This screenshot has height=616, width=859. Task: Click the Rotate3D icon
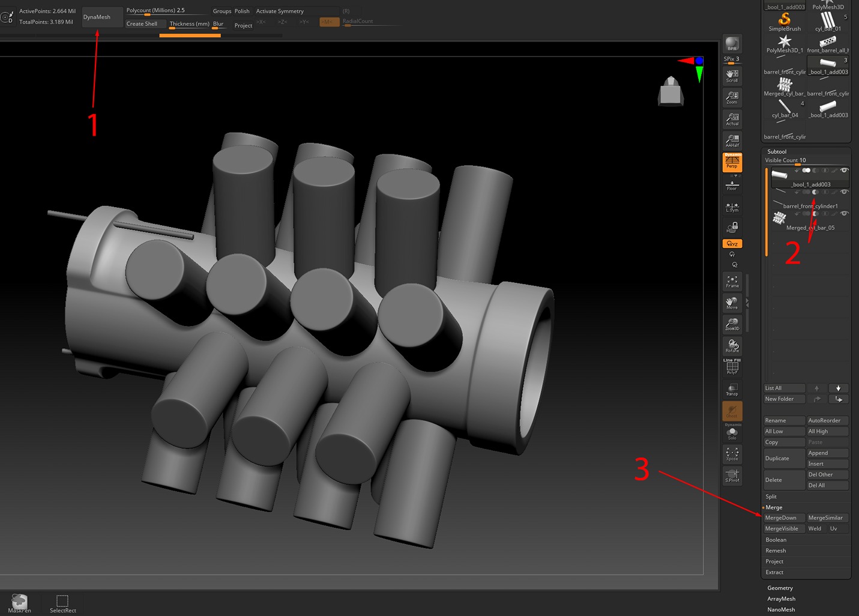point(732,345)
